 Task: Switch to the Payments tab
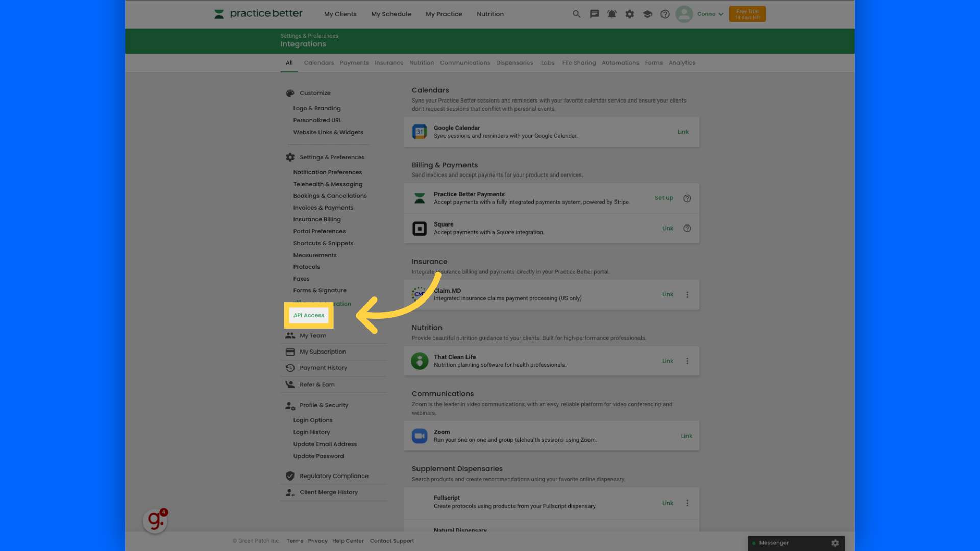354,63
